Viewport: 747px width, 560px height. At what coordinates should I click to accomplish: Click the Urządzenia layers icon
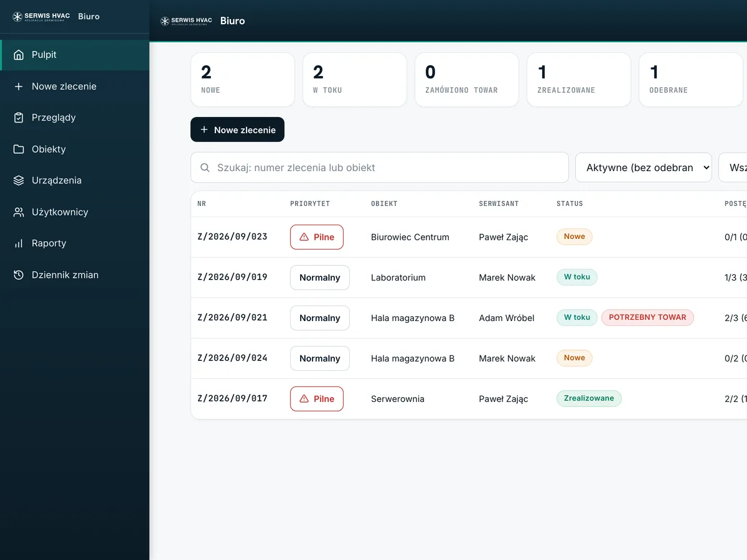coord(19,180)
